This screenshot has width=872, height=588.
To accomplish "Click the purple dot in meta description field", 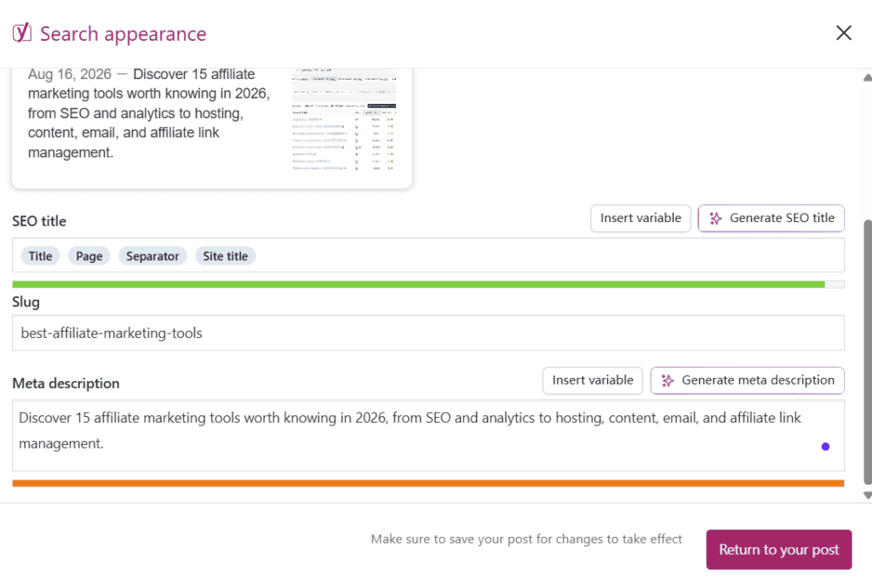I will (x=825, y=446).
